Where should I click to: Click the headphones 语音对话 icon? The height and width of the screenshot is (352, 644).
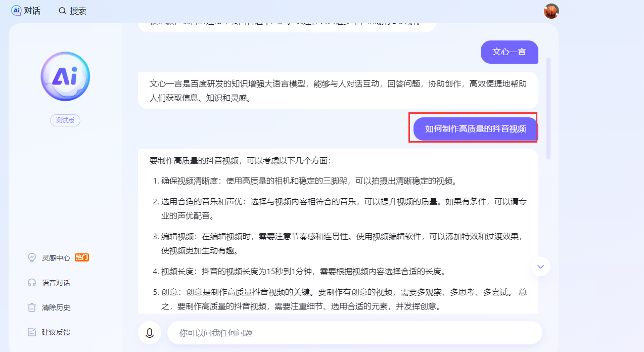32,283
